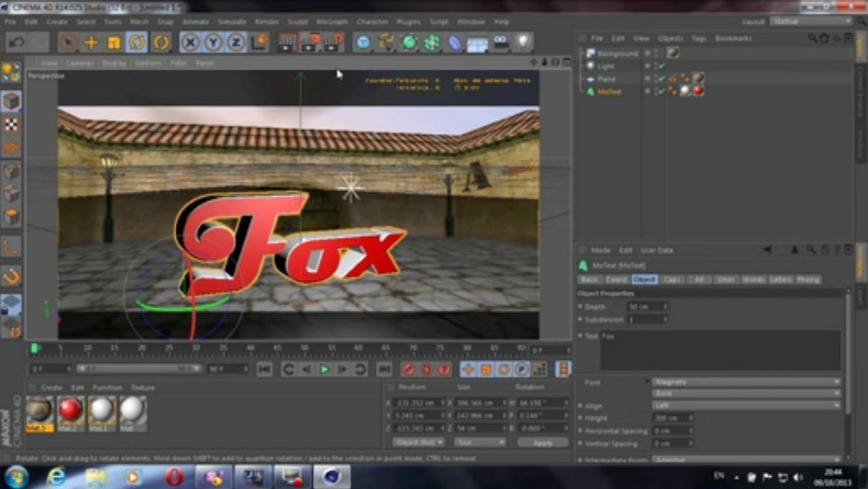Open the Font family dropdown

(x=747, y=382)
